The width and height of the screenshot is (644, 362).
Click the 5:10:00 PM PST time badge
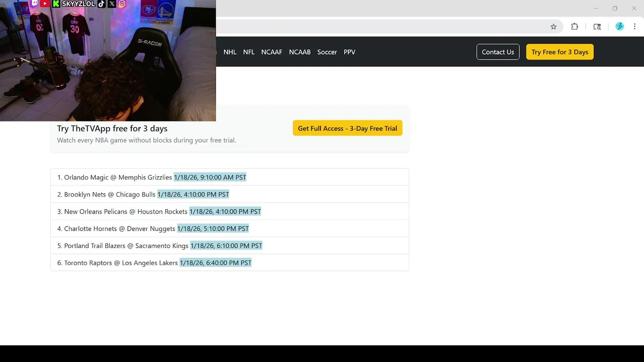point(213,228)
